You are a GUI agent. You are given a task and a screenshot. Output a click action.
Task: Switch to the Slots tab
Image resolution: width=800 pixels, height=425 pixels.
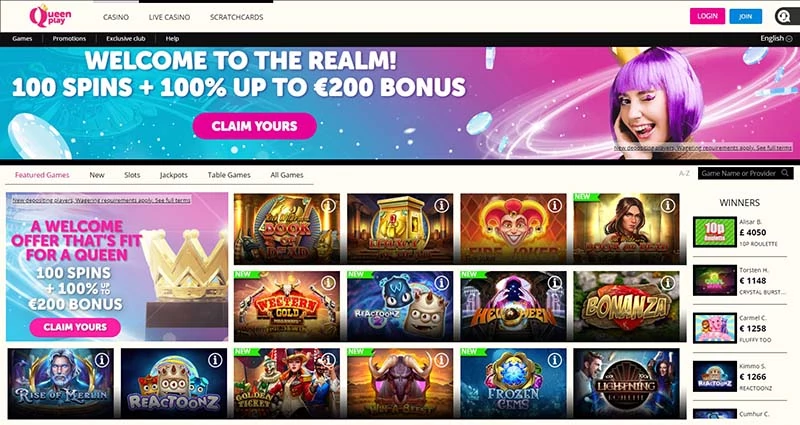point(132,174)
